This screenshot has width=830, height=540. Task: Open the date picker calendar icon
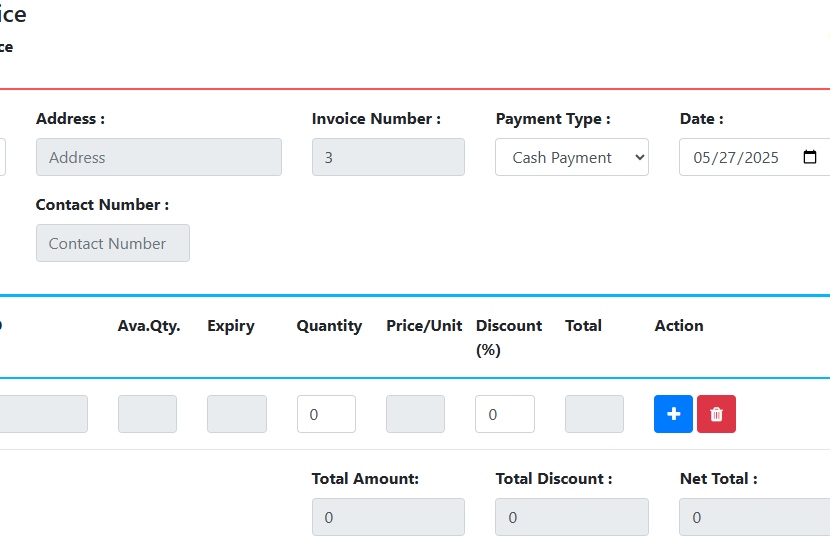pyautogui.click(x=809, y=157)
